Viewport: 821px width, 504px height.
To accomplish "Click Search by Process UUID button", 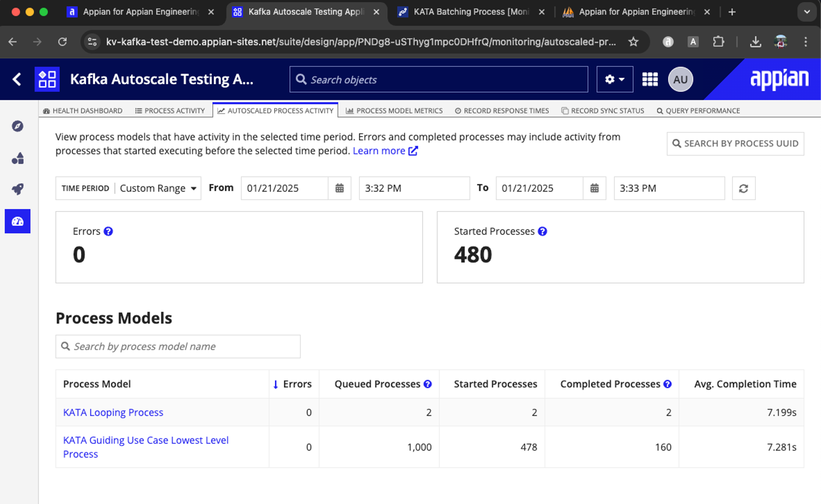I will [735, 144].
